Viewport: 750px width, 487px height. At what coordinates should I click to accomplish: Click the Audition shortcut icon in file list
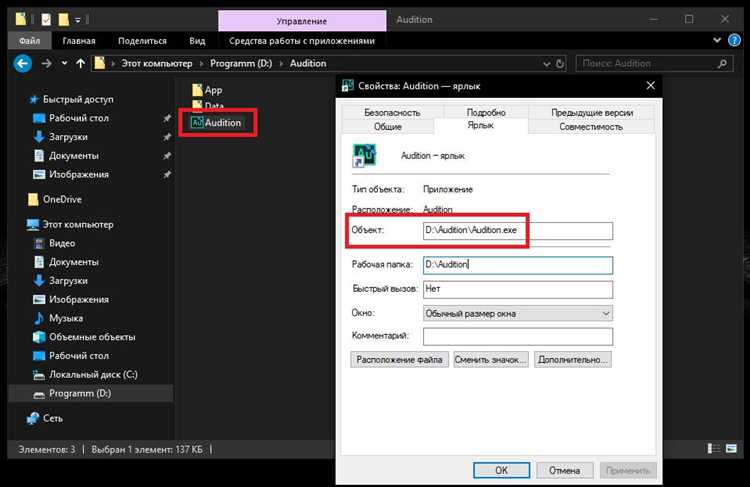(196, 122)
